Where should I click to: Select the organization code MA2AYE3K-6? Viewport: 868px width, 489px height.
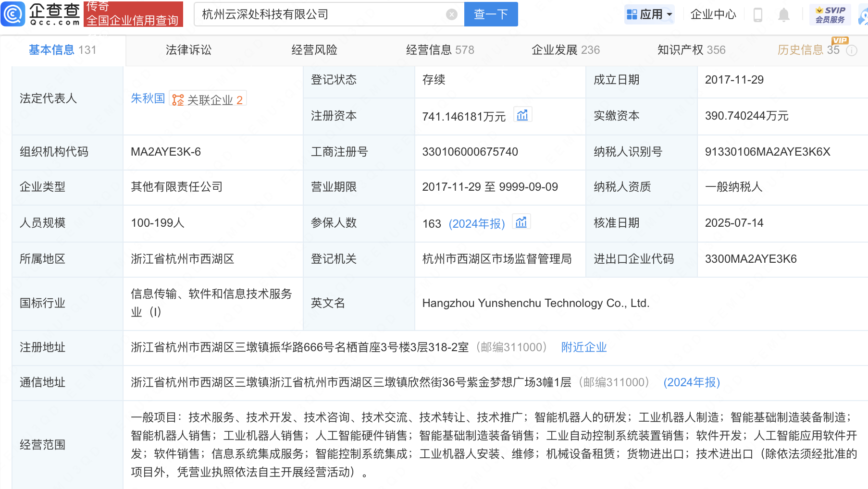point(166,152)
